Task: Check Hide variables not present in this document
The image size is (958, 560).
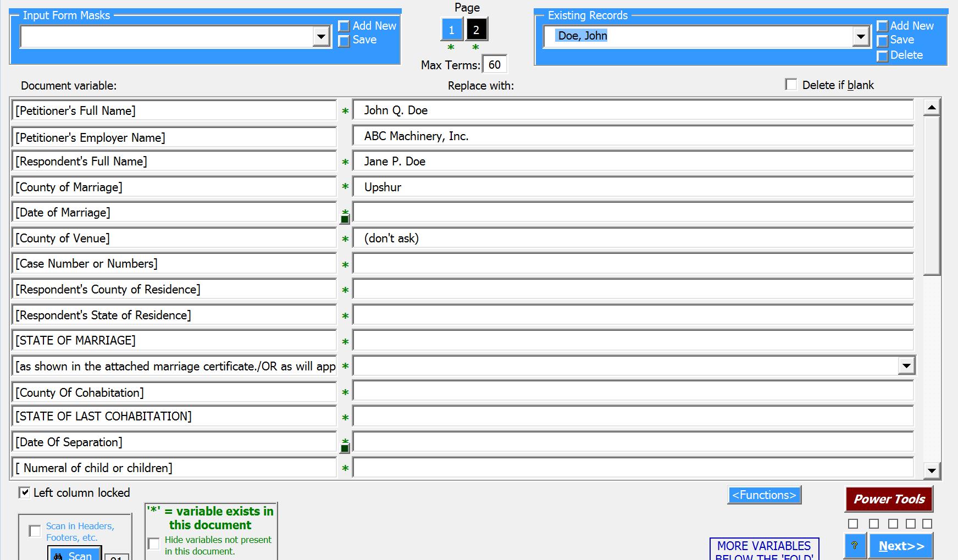Action: (x=154, y=544)
